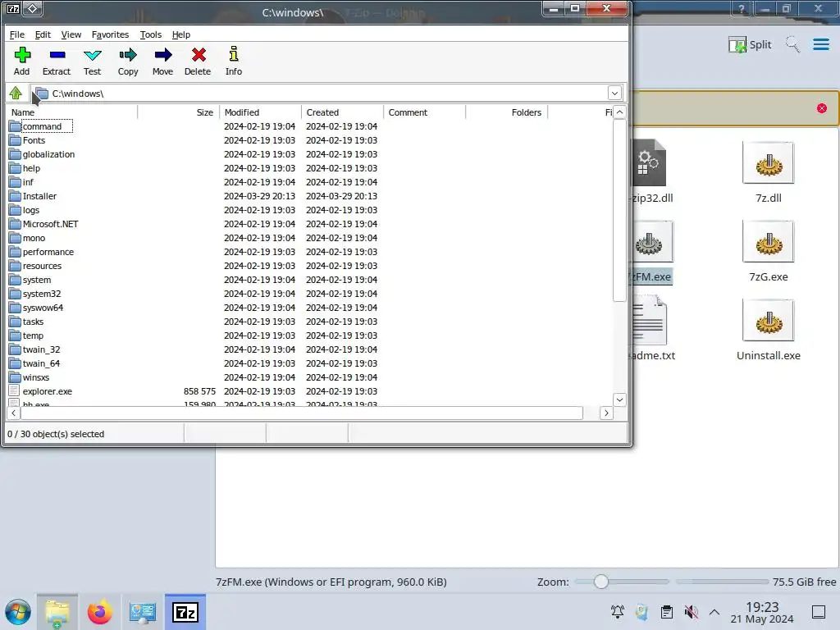Select the performance folder
840x630 pixels.
pos(48,252)
